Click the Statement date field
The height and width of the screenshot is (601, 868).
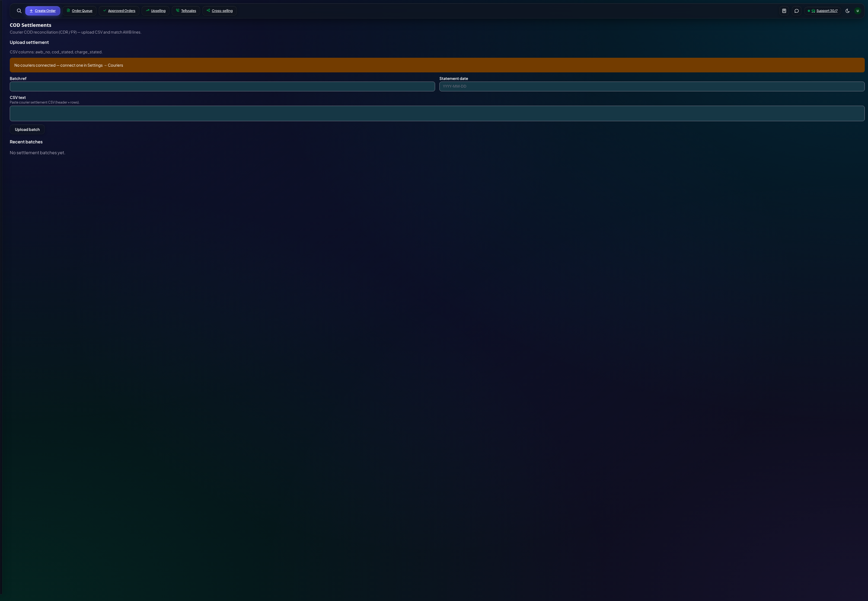(x=652, y=86)
